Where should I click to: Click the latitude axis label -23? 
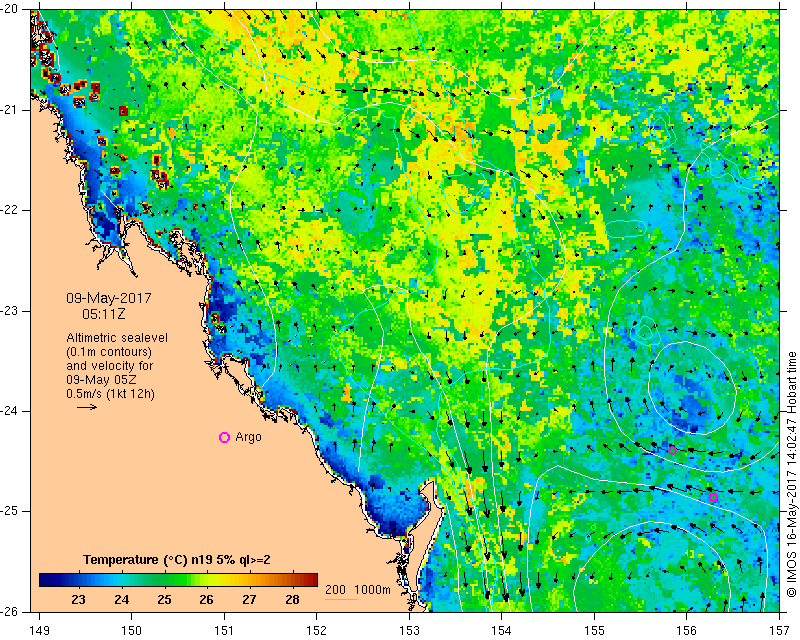[x=10, y=311]
